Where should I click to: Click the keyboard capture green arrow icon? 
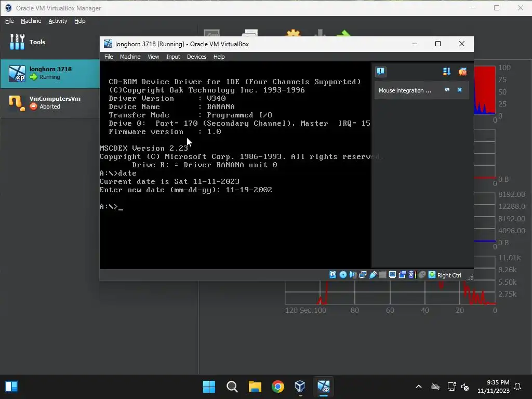432,274
